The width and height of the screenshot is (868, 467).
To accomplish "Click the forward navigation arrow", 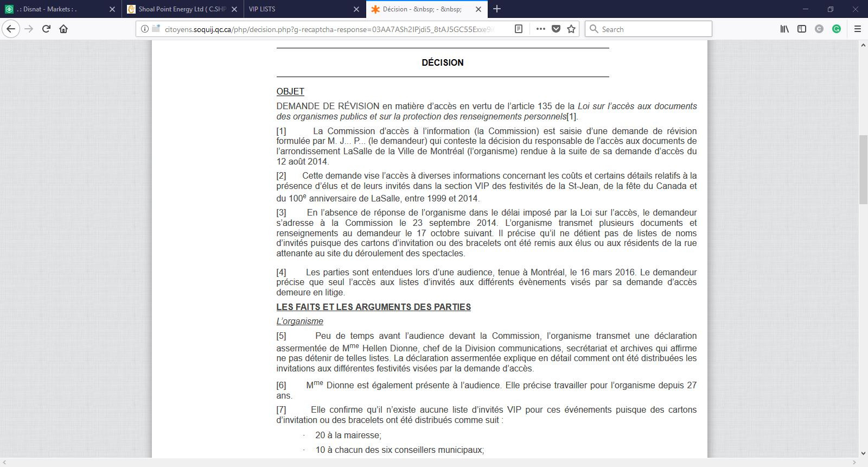I will click(x=29, y=29).
